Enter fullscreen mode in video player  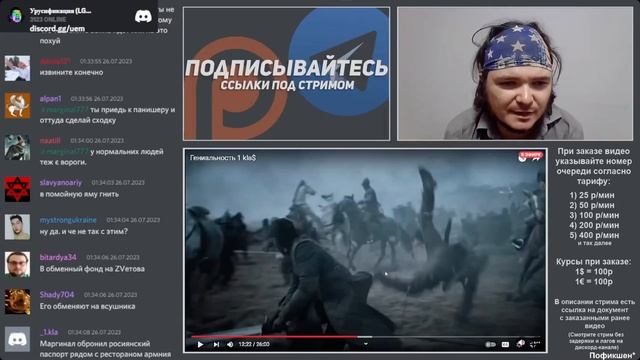tap(535, 344)
